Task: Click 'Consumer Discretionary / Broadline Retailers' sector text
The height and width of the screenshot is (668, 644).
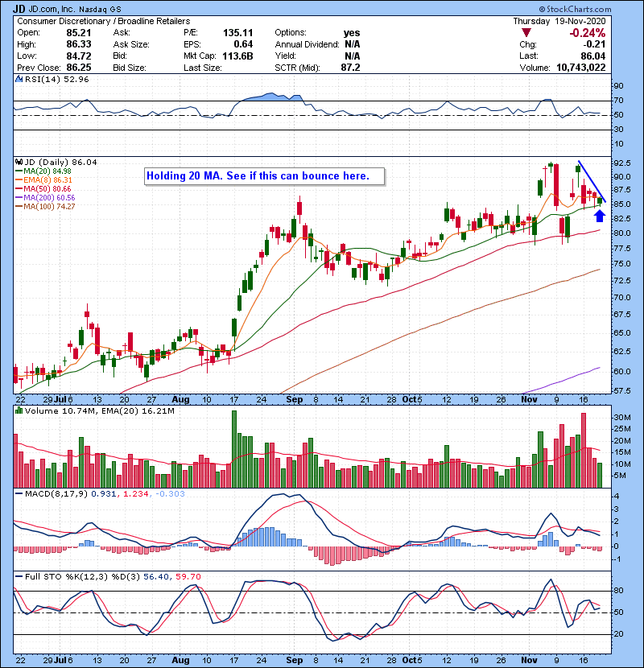Action: tap(104, 21)
